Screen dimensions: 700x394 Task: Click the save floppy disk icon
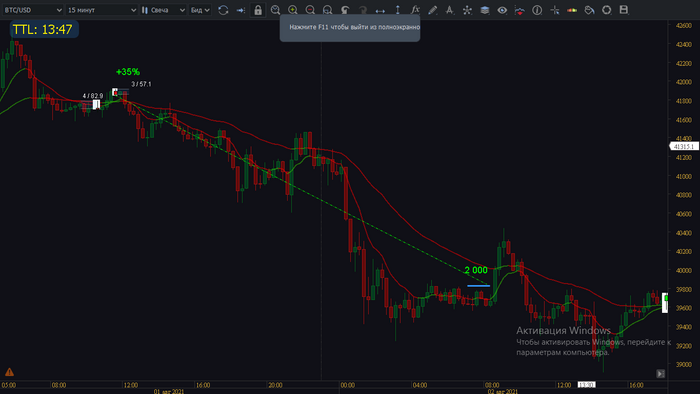click(x=624, y=10)
